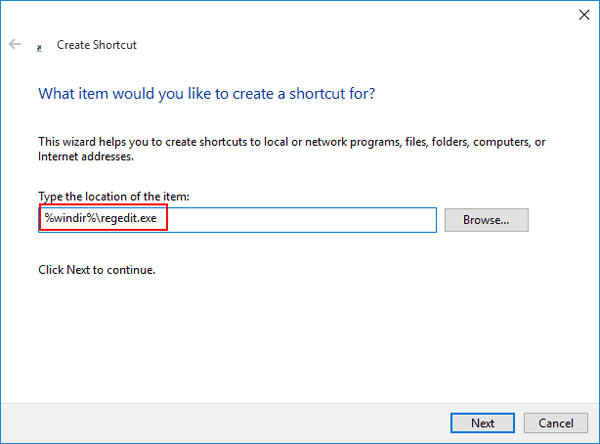Screen dimensions: 600x444
Task: Click the footer bar left of Next
Action: (220, 422)
